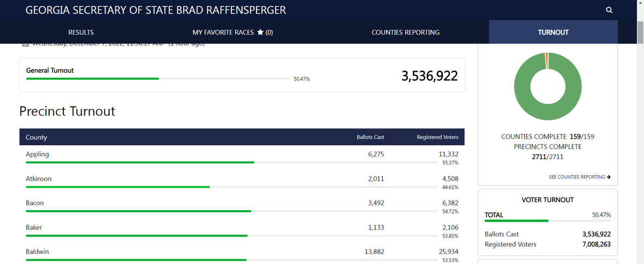Click the 55.37% Appling percentage

coord(450,162)
